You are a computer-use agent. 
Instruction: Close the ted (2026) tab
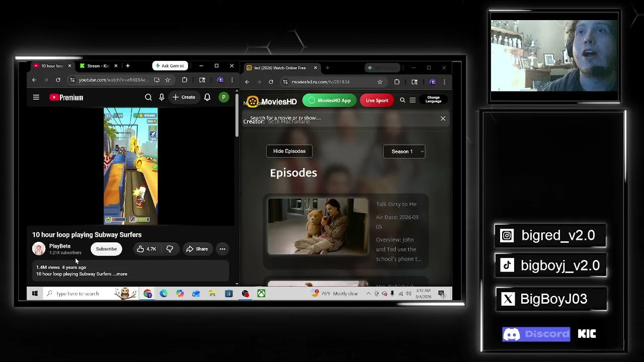(x=315, y=68)
